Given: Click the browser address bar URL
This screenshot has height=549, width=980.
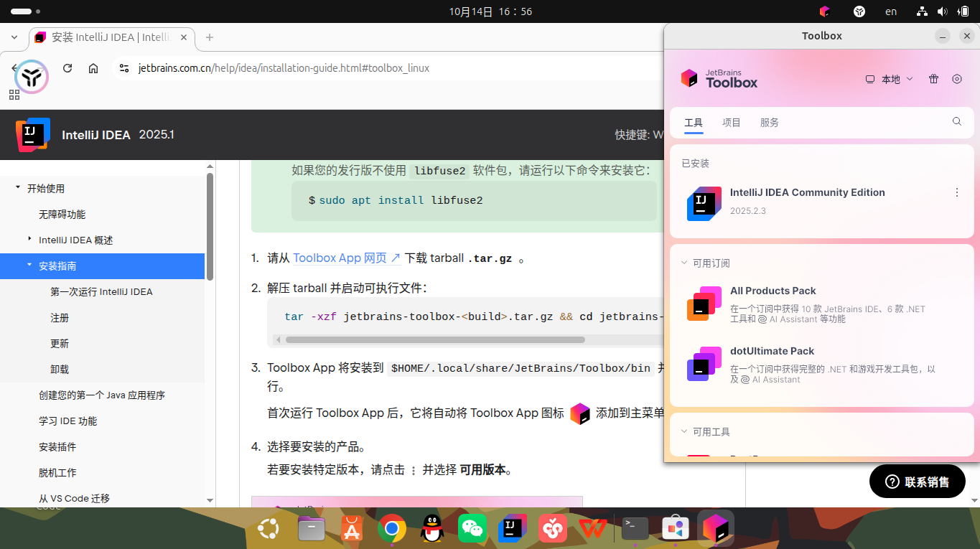Looking at the screenshot, I should (x=284, y=68).
